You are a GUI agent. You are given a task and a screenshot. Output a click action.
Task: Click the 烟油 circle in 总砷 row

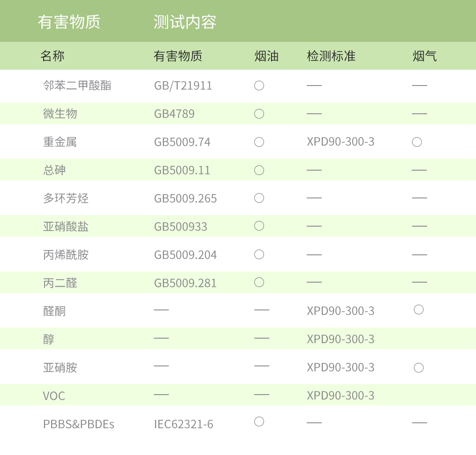point(259,170)
